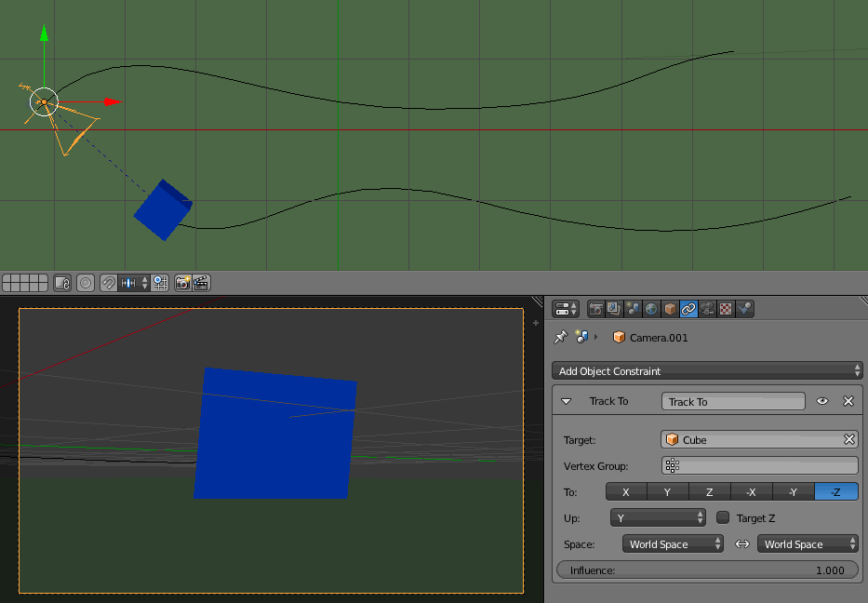Viewport: 868px width, 603px height.
Task: Adjust the Influence slider value
Action: 707,569
